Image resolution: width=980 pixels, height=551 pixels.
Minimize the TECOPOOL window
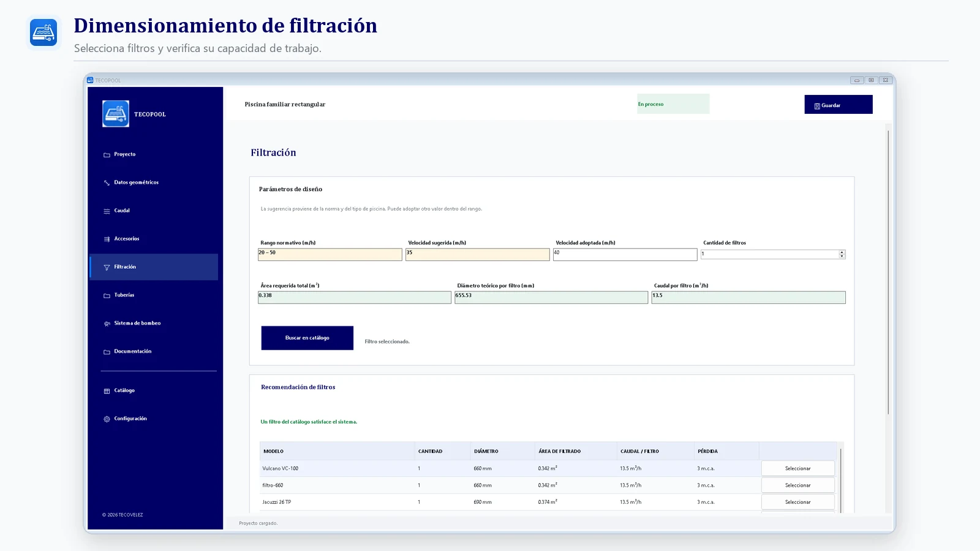coord(857,80)
